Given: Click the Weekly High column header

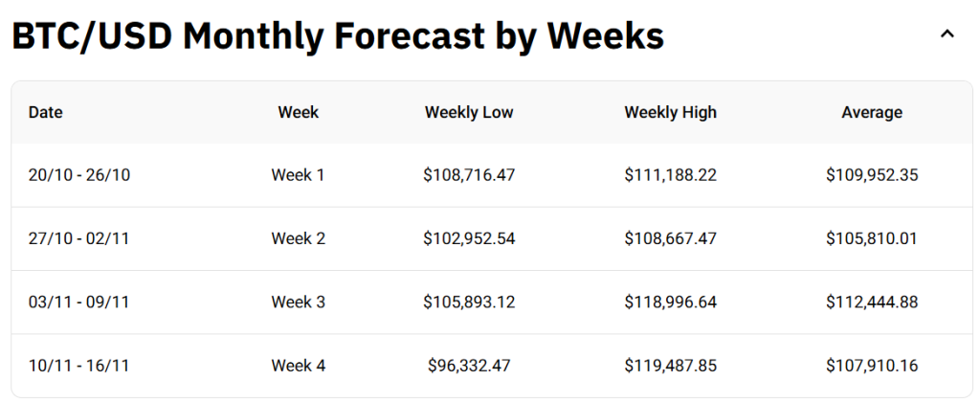Looking at the screenshot, I should click(x=670, y=112).
